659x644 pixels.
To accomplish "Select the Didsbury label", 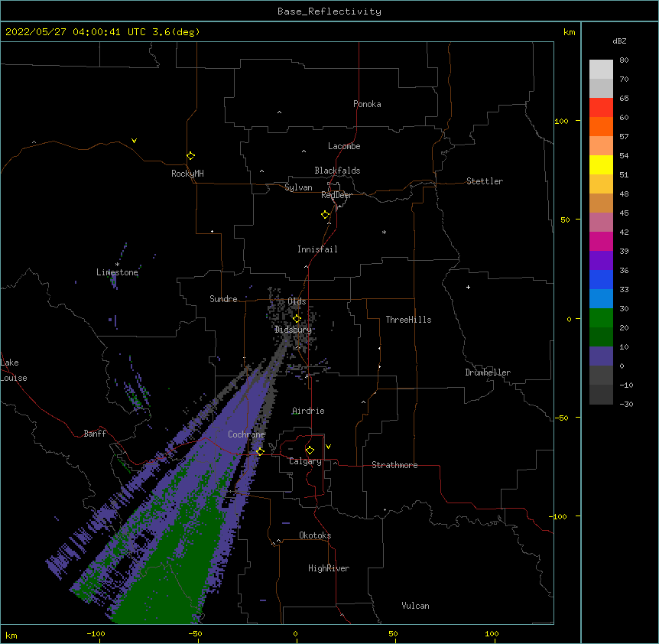I will (294, 330).
